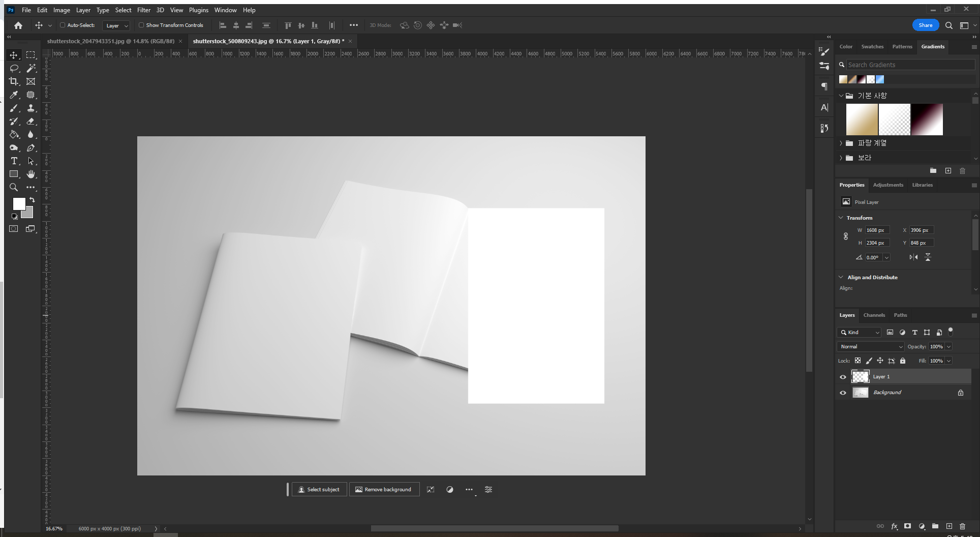The height and width of the screenshot is (537, 980).
Task: Select the Rectangle shape tool
Action: tap(14, 174)
